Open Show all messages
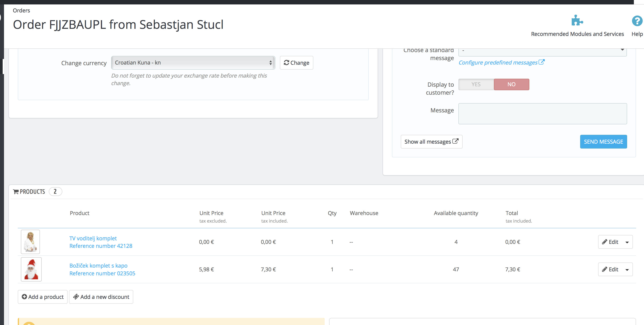This screenshot has height=325, width=644. pos(432,142)
